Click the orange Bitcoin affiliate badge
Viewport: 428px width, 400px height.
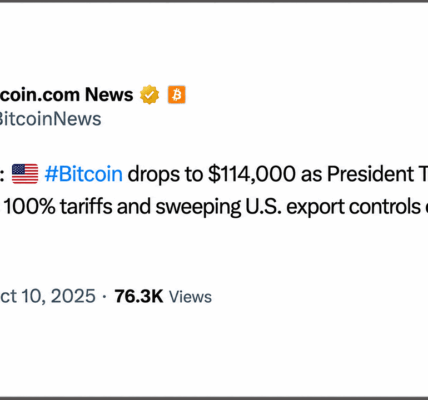coord(177,95)
